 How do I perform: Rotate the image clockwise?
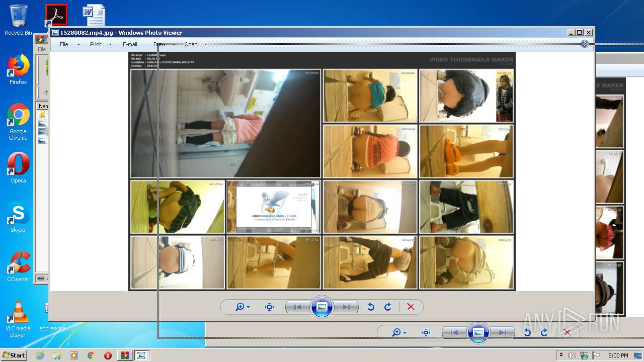pos(388,307)
